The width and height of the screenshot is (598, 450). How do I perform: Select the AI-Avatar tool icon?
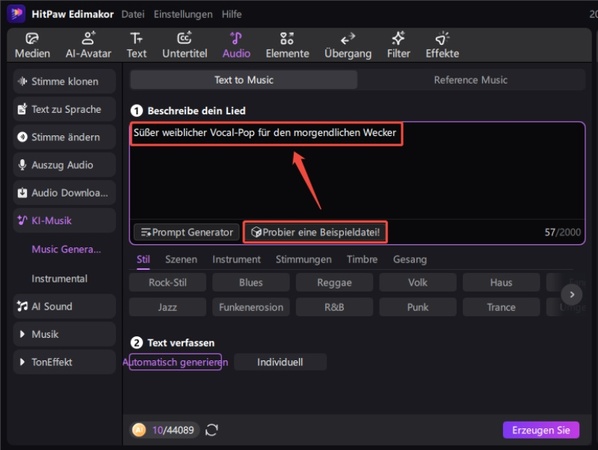pyautogui.click(x=88, y=39)
